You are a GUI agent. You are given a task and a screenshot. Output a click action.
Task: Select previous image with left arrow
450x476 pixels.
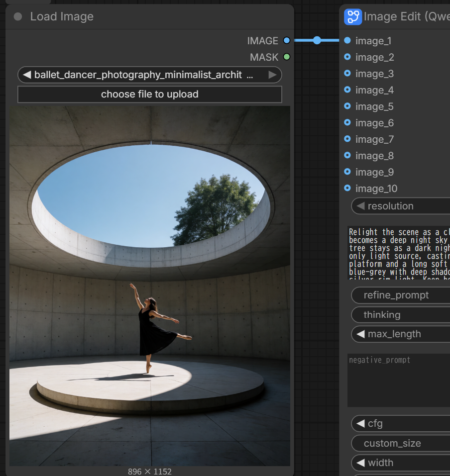(27, 75)
